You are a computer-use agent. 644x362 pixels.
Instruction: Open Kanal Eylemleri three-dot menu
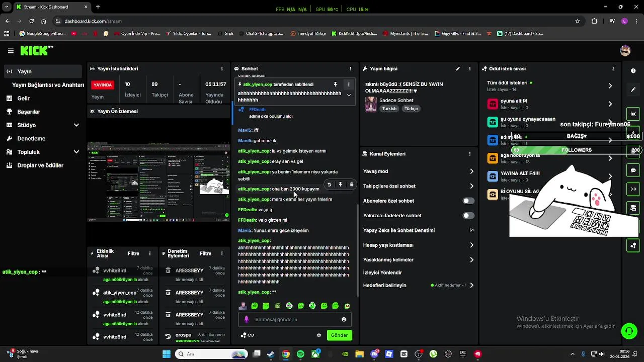(470, 154)
